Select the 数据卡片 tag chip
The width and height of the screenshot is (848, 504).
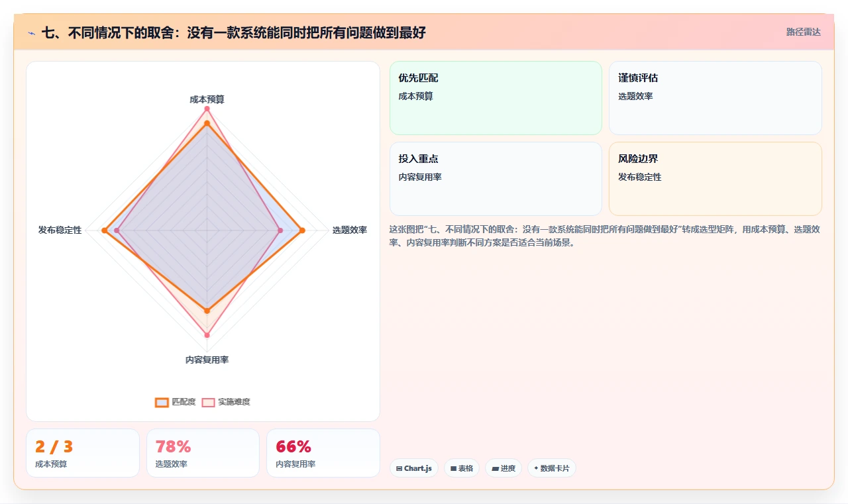coord(552,468)
